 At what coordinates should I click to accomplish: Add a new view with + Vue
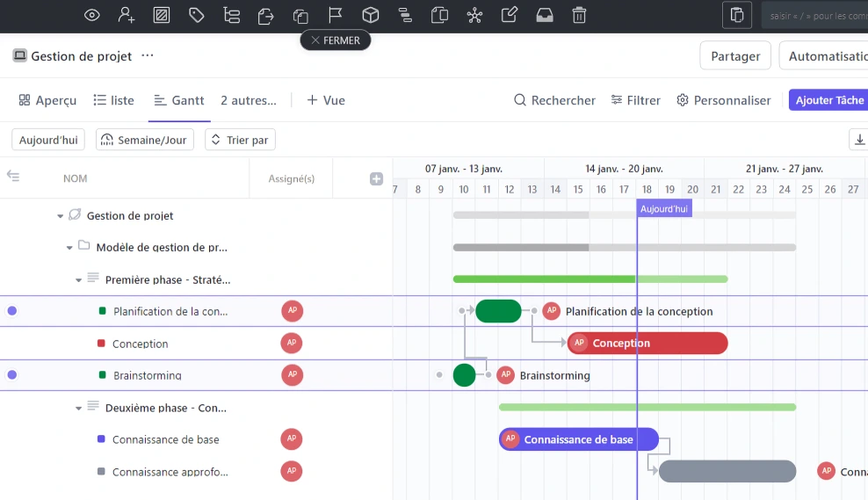click(x=326, y=100)
